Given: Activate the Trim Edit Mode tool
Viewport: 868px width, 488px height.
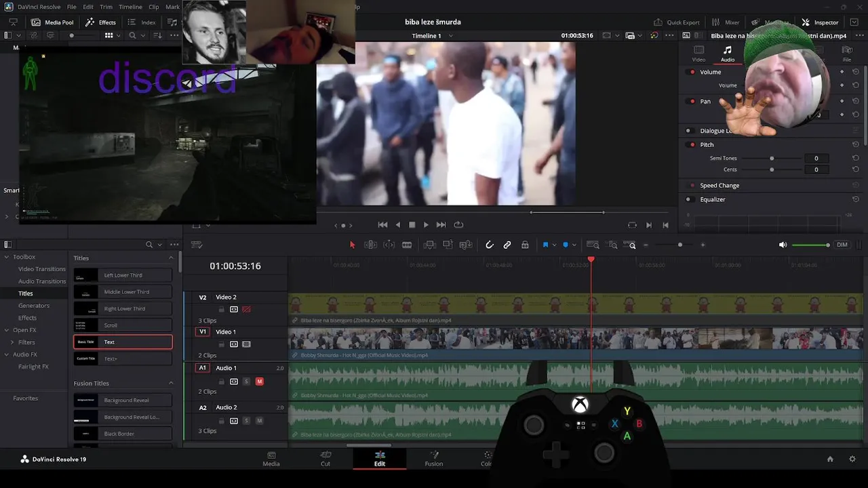Looking at the screenshot, I should 370,245.
